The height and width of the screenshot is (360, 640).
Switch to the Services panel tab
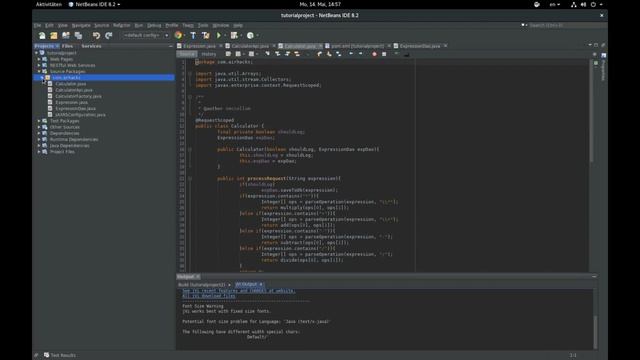91,46
